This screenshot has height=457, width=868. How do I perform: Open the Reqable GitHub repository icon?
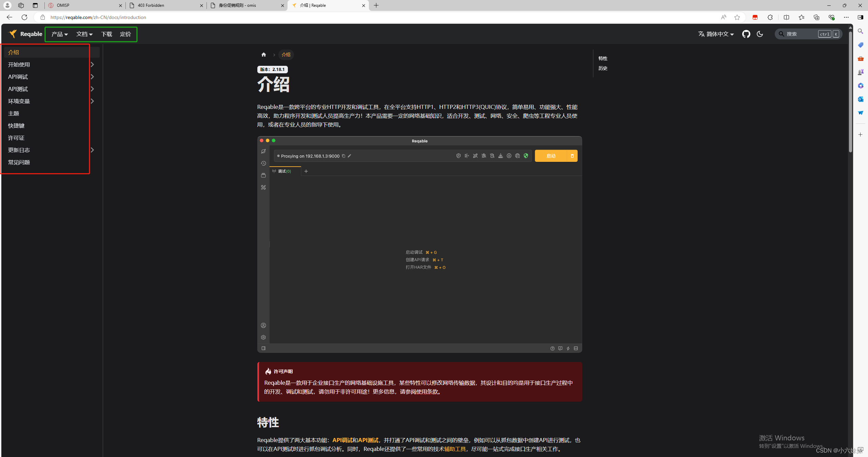[747, 34]
